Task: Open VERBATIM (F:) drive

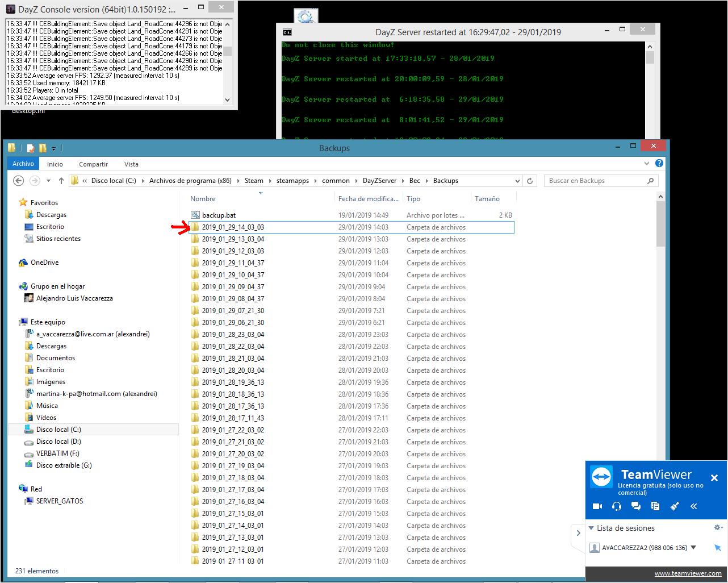Action: click(x=57, y=453)
